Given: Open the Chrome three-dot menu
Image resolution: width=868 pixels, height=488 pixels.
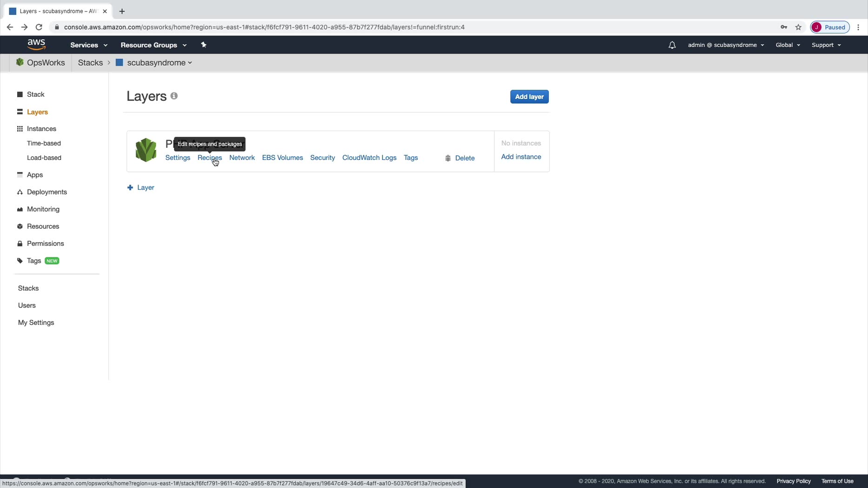Looking at the screenshot, I should pos(858,27).
